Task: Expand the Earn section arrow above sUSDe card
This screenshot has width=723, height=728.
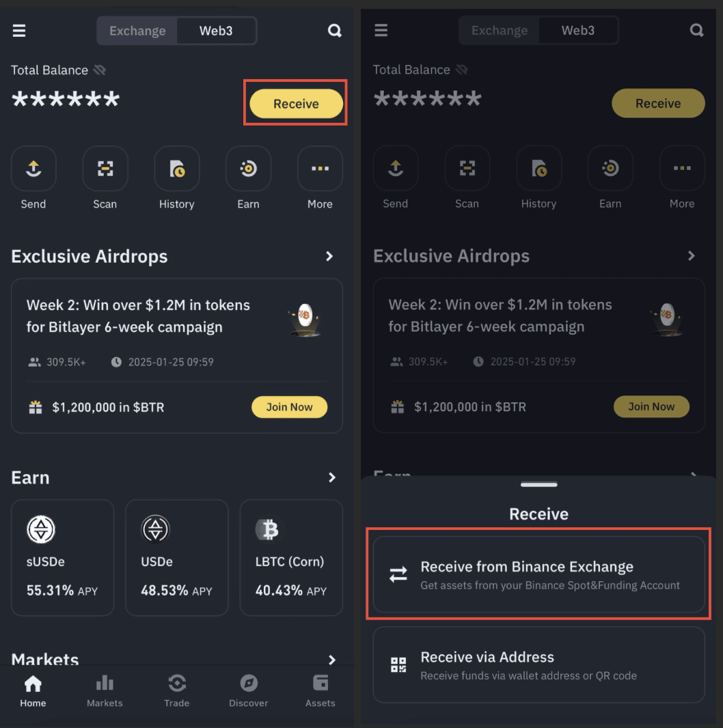Action: [x=332, y=477]
